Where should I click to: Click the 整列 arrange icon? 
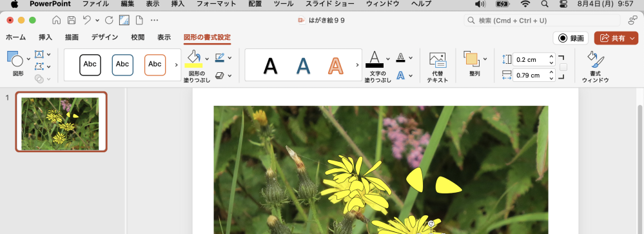pos(471,59)
